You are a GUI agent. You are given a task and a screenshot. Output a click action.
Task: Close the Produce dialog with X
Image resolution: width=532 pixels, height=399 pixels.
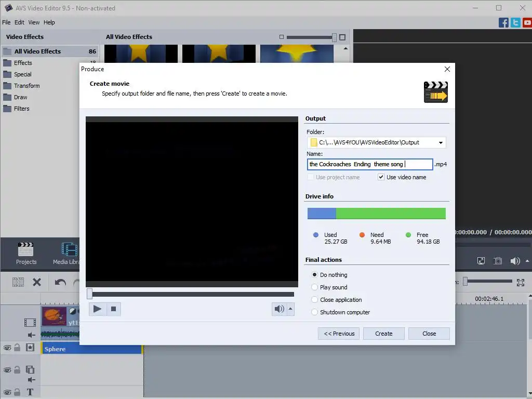click(447, 69)
